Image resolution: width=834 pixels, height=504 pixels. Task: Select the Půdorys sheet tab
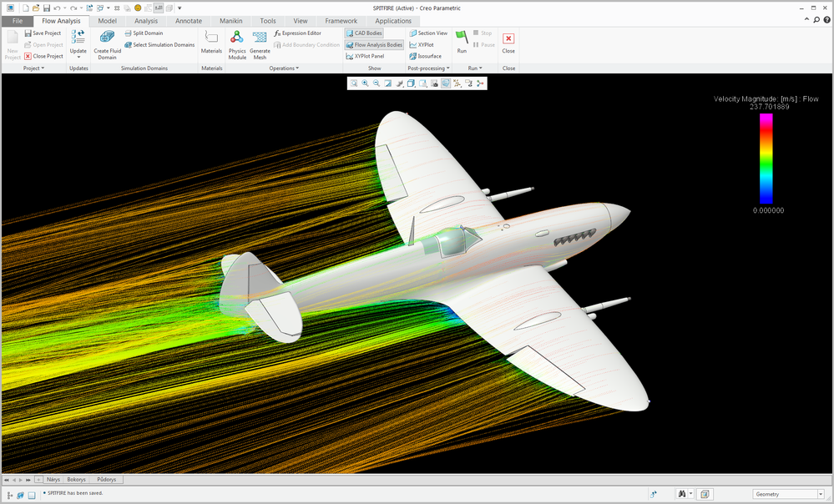pyautogui.click(x=106, y=479)
